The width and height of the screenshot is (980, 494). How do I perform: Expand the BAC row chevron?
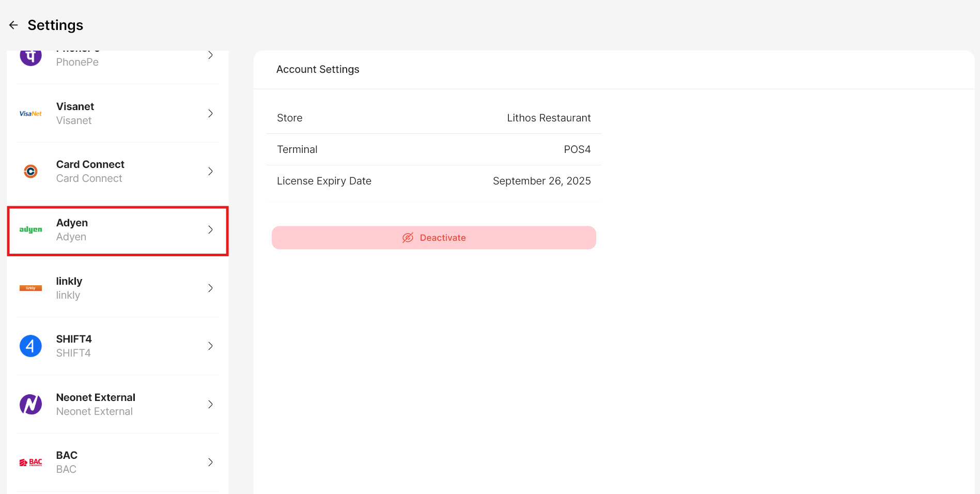210,462
